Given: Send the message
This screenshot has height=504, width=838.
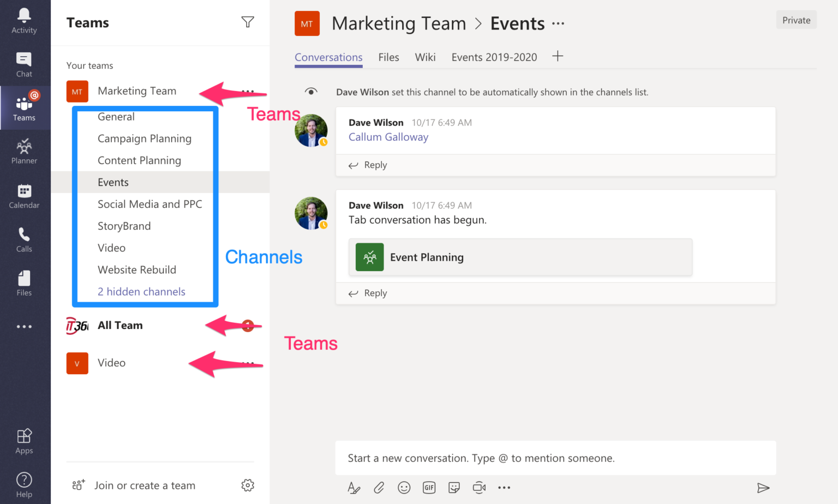Looking at the screenshot, I should click(x=763, y=488).
